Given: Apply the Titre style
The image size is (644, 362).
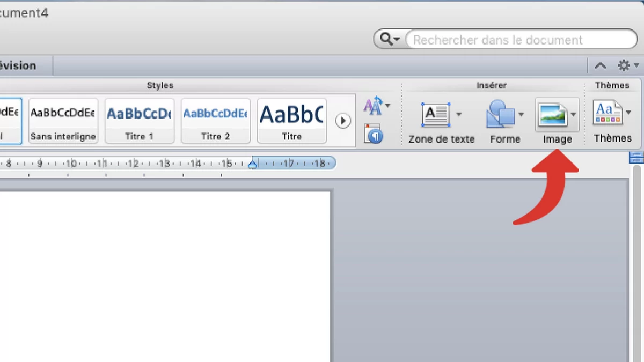Looking at the screenshot, I should [292, 121].
